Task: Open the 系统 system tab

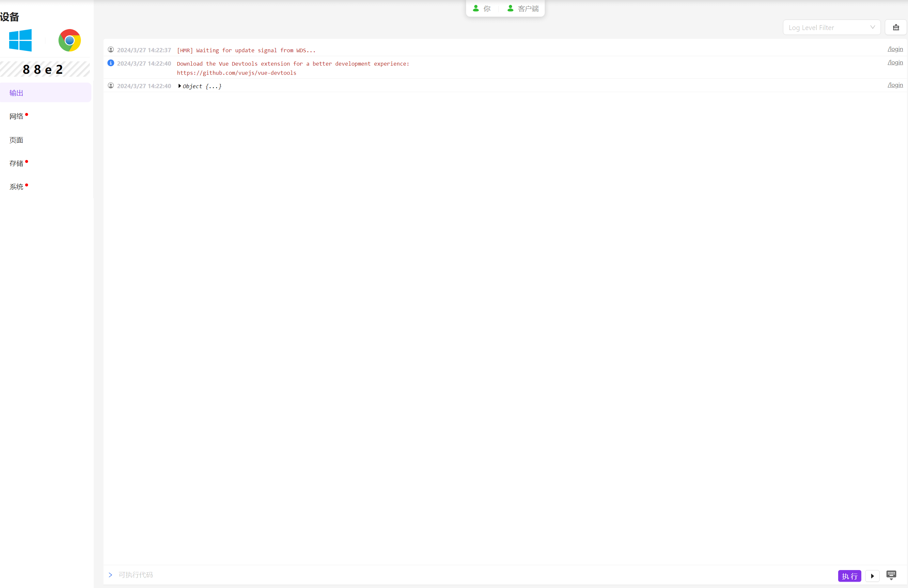Action: pos(16,187)
